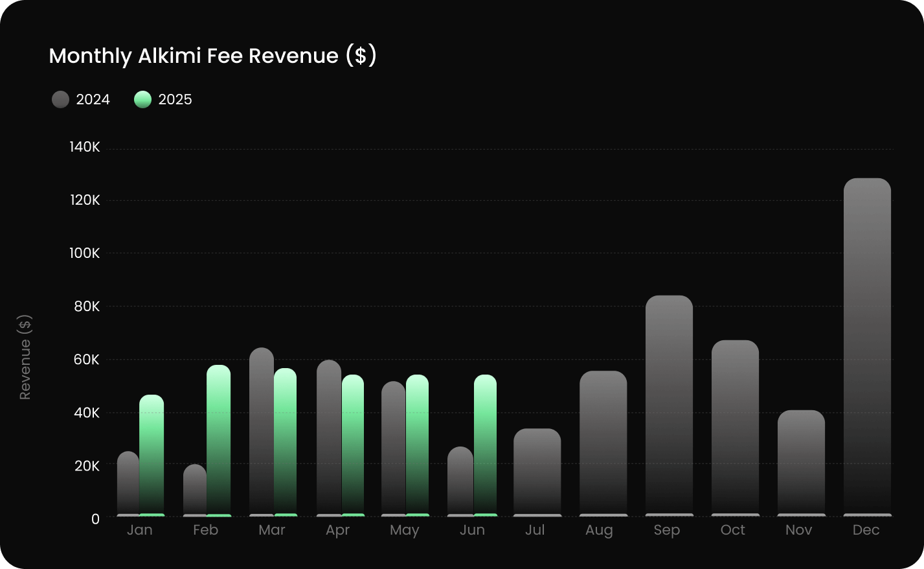The image size is (924, 569).
Task: Click the green 2025 legend color circle
Action: [142, 100]
